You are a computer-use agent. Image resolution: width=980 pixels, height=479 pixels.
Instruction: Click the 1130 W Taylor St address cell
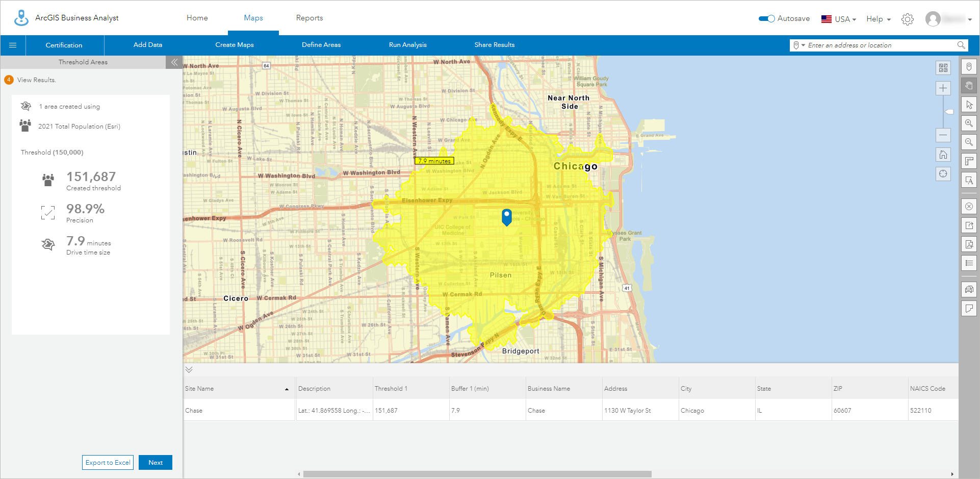click(x=640, y=411)
